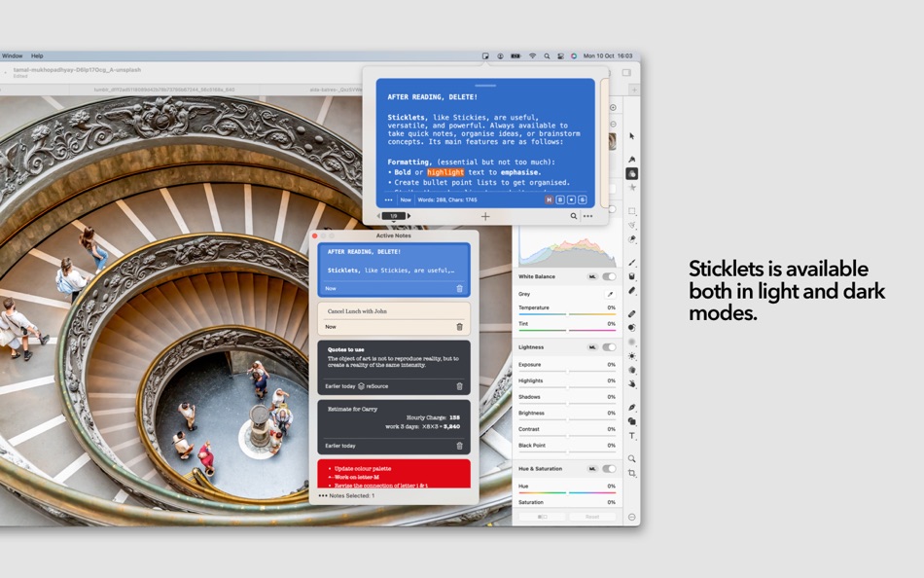Screen dimensions: 924x578
Task: Click the 'Notes Selected: 1' status text
Action: point(352,496)
